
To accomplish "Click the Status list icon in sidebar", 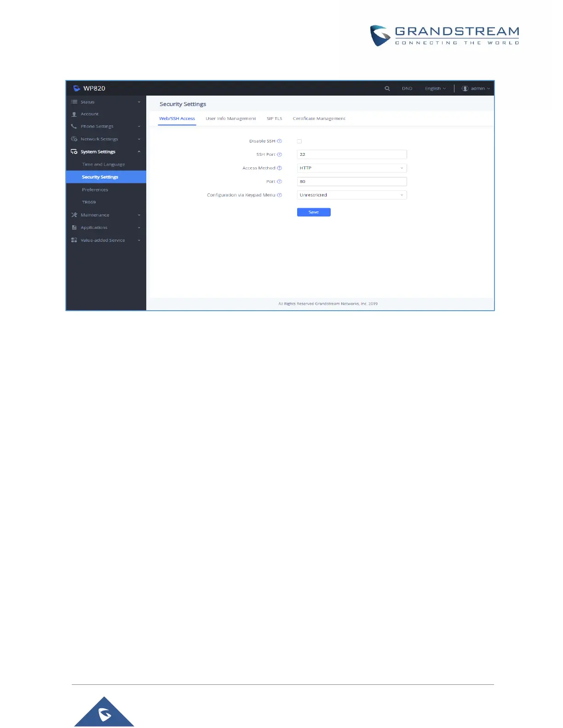I will click(74, 102).
